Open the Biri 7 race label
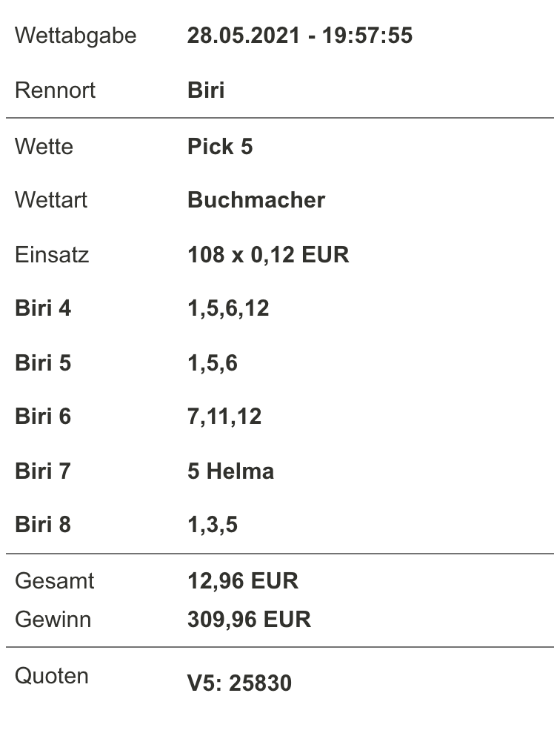Screen dimensions: 554x756 click(43, 471)
